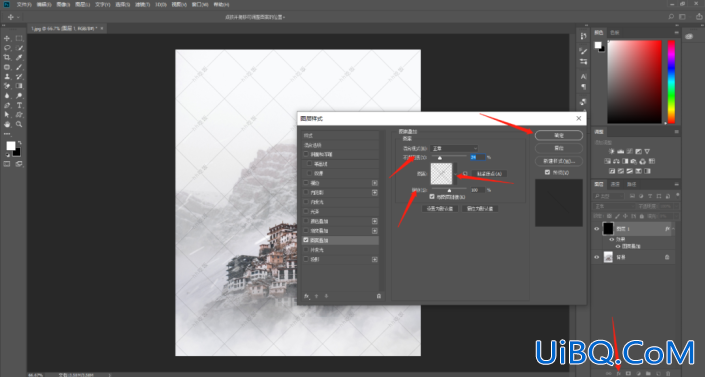Select the Crop tool
This screenshot has width=705, height=377.
click(7, 58)
